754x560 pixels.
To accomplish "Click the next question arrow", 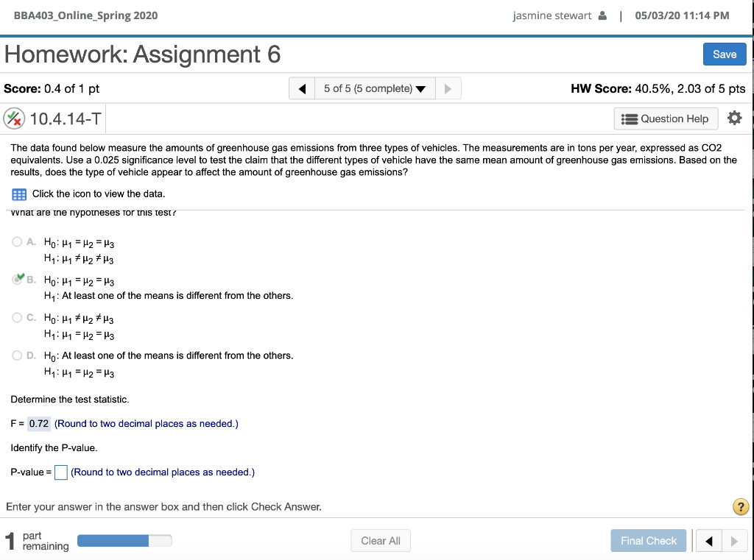I will tap(448, 87).
